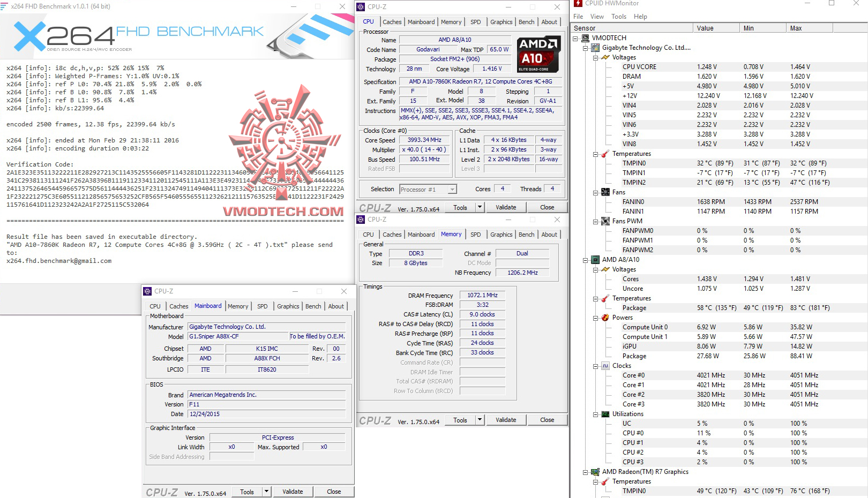Open Tools dropdown arrow in CPU-Z Mainboard window

266,492
